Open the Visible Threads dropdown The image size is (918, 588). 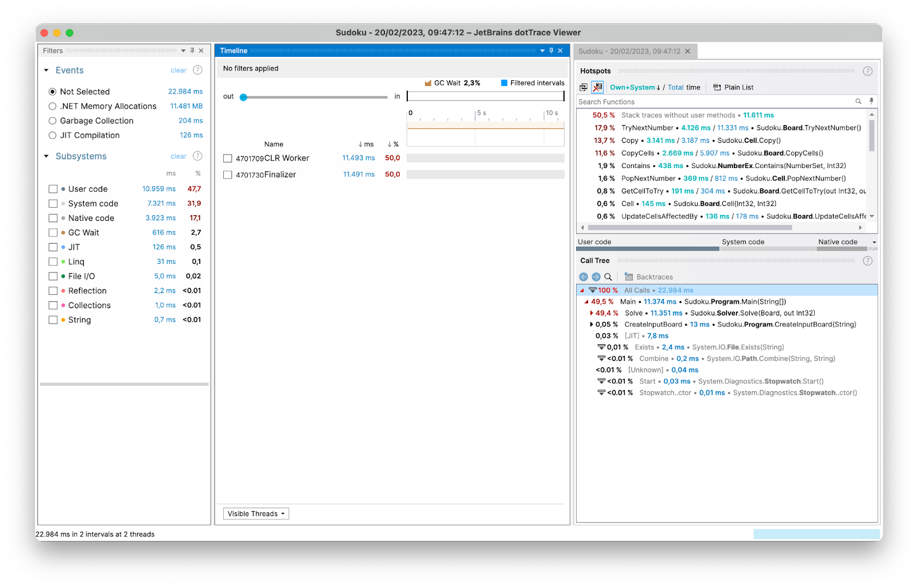(256, 513)
